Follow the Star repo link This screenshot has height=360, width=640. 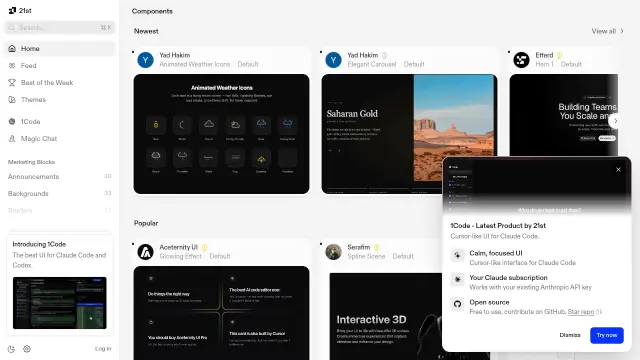[x=581, y=312]
